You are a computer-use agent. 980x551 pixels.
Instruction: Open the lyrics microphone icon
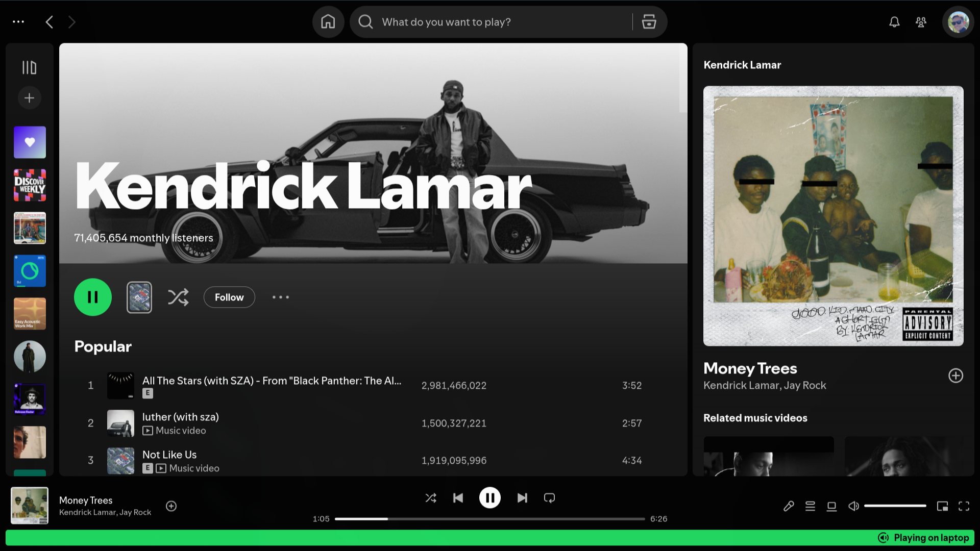coord(789,506)
